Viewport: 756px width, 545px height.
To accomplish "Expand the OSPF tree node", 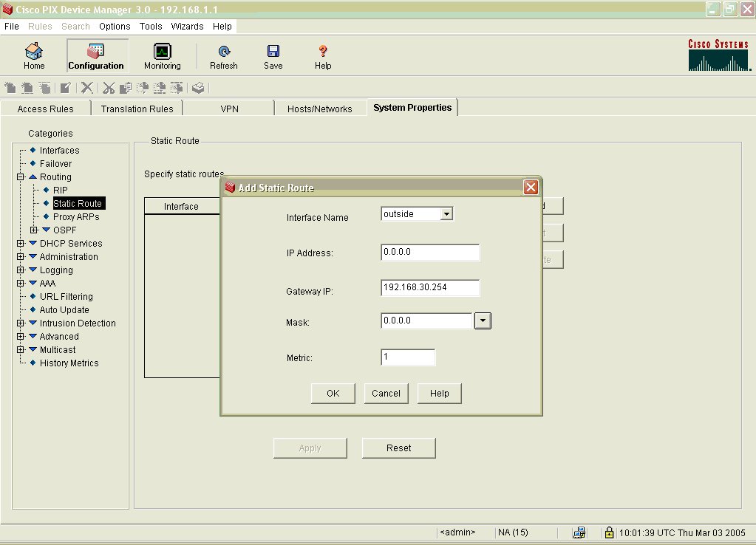I will coord(34,230).
